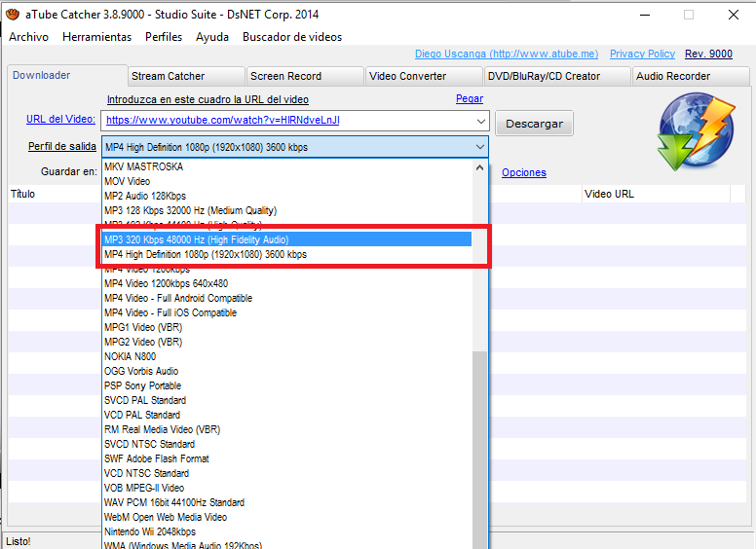Choose PSP Sony Portable profile
Screen dimensions: 756x549
[287, 385]
